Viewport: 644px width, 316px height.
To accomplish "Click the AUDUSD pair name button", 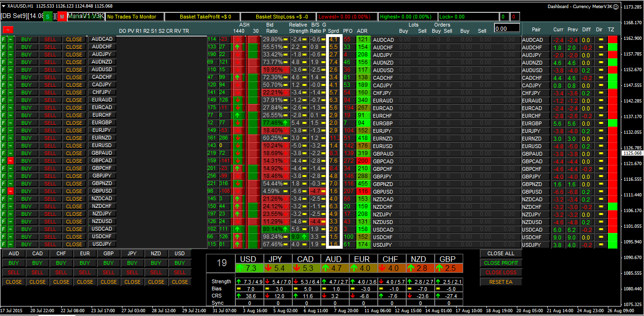I will [102, 70].
